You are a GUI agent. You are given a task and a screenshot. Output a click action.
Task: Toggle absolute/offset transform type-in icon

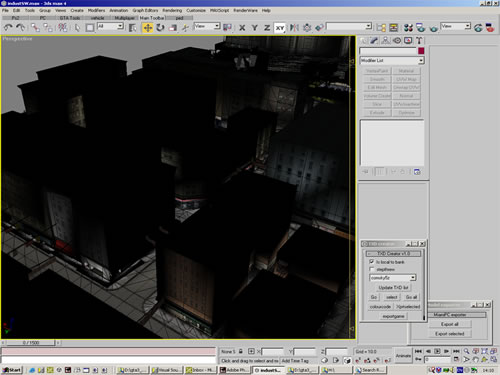pos(251,351)
